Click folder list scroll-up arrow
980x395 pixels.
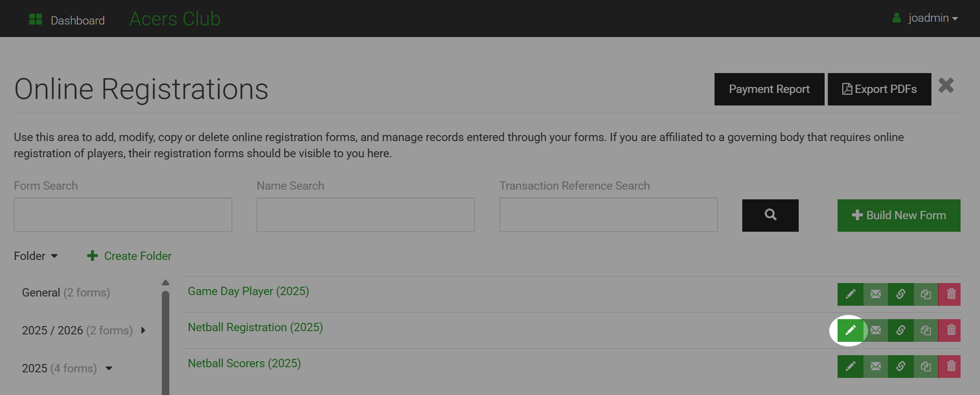click(x=166, y=283)
